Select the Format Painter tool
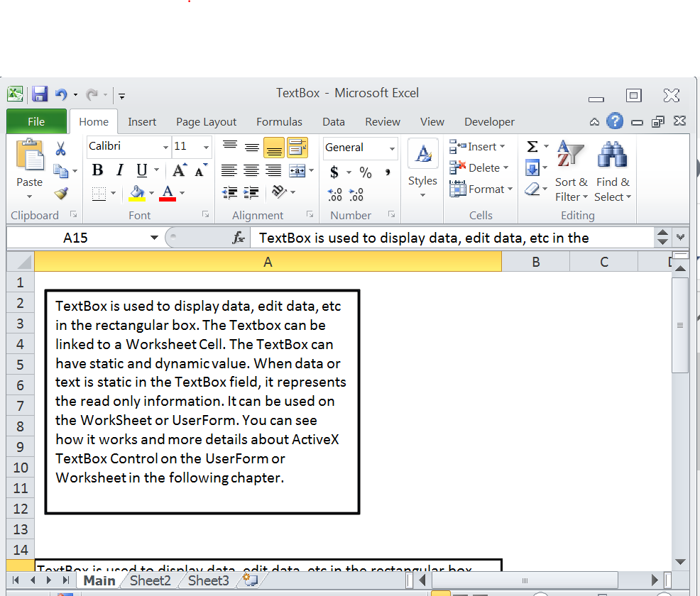The width and height of the screenshot is (700, 596). [62, 192]
